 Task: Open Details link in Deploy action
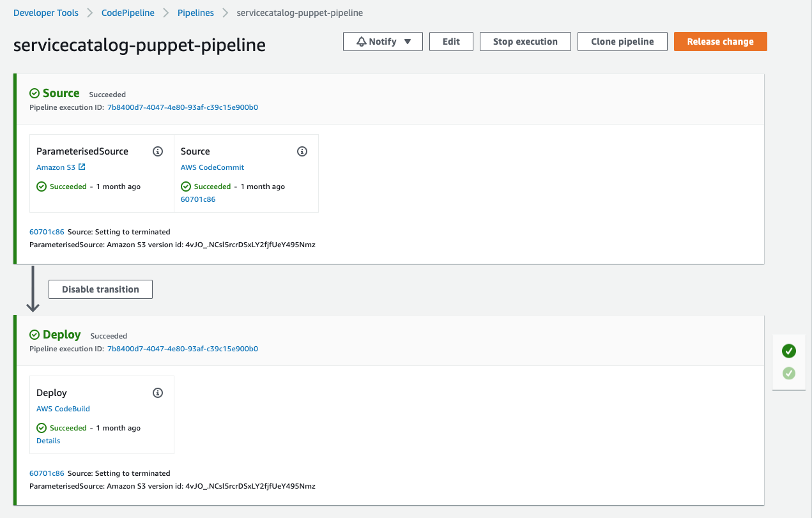click(x=49, y=441)
